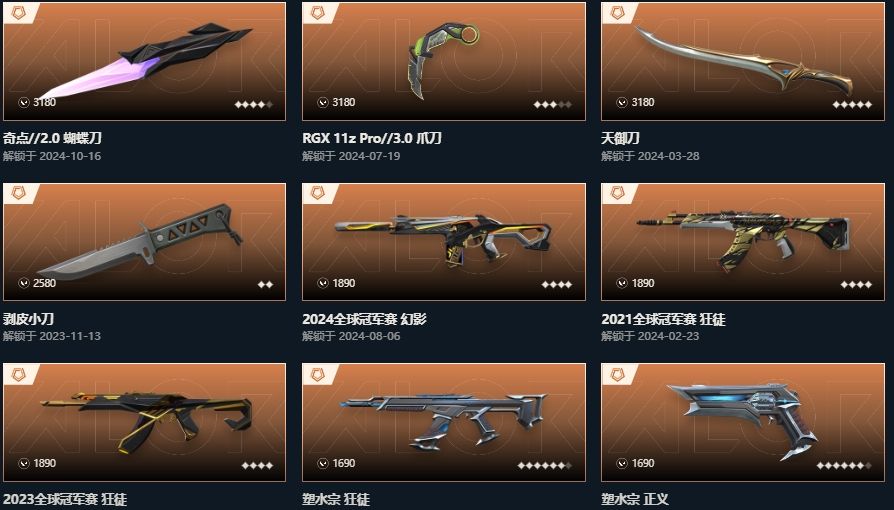Open the 奇点//2.0 蝴蝶刀 skin card
The height and width of the screenshot is (510, 894).
point(144,61)
